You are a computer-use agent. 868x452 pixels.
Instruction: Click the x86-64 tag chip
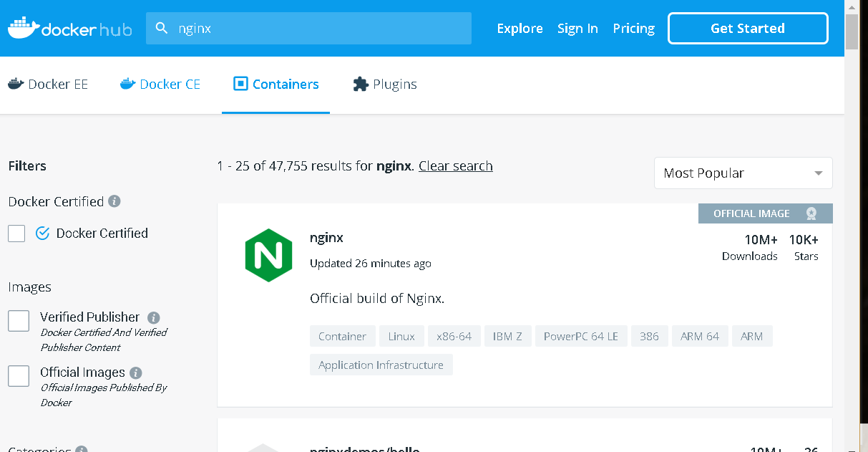point(454,336)
